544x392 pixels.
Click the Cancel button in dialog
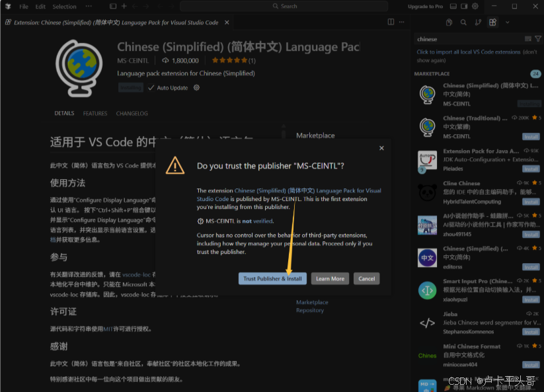click(x=366, y=278)
